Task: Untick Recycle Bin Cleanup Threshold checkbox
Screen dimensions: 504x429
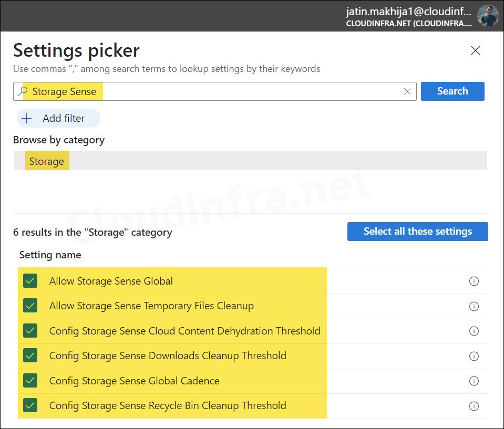Action: pos(30,405)
